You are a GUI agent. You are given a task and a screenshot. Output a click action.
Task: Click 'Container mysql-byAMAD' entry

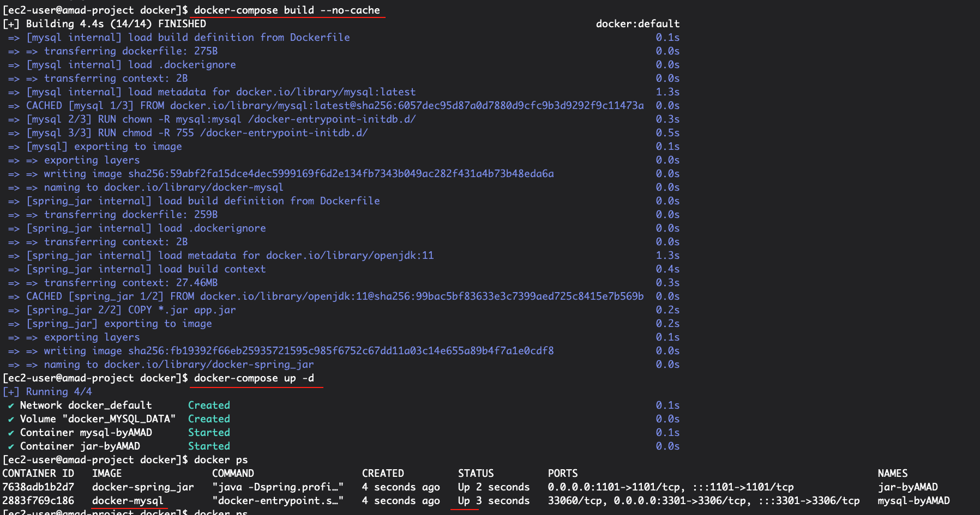86,432
